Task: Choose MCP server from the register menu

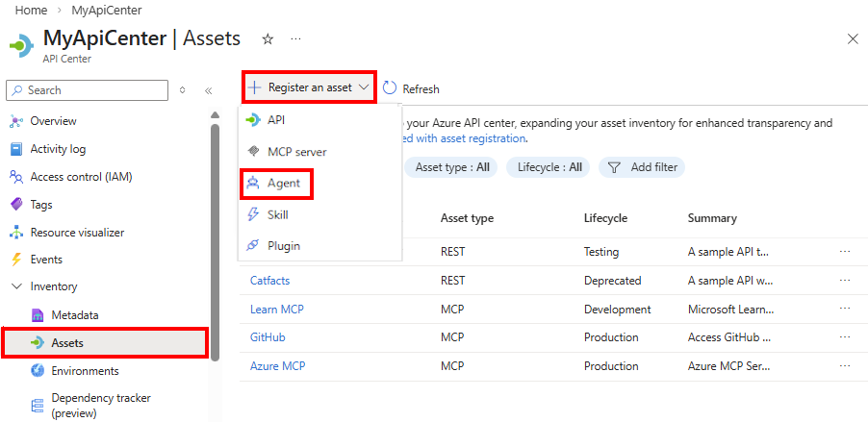Action: coord(319,152)
